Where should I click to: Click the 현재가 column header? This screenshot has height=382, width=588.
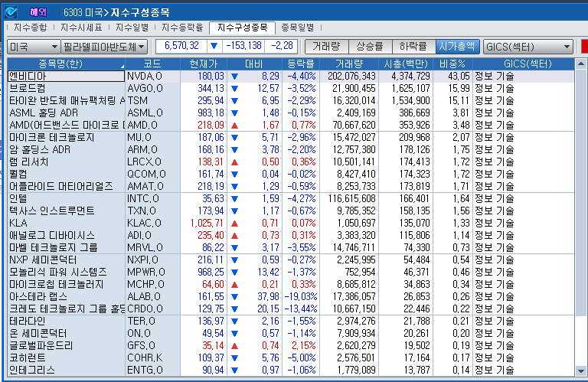pyautogui.click(x=204, y=64)
